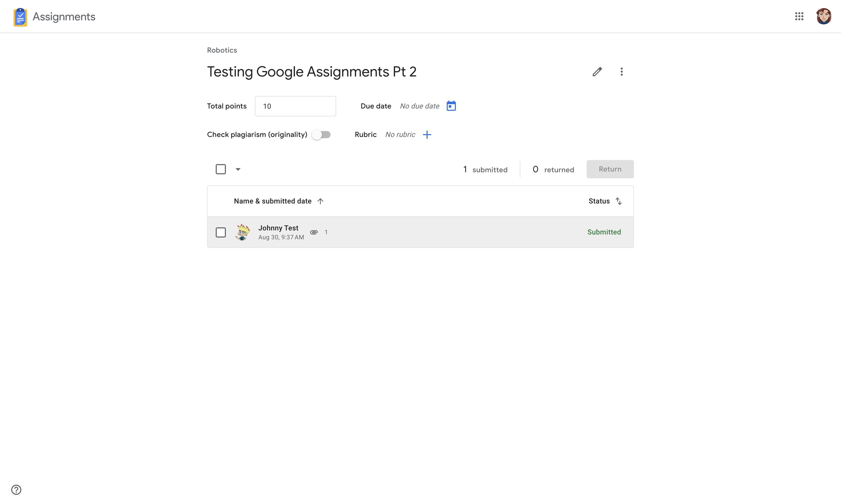Sort by name and submitted date arrow
Viewport: 841px width, 504px height.
[x=320, y=201]
